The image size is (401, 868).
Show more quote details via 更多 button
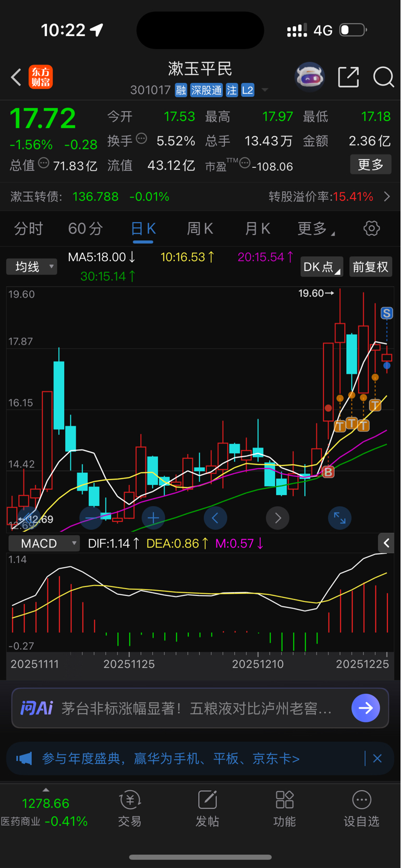tap(371, 165)
